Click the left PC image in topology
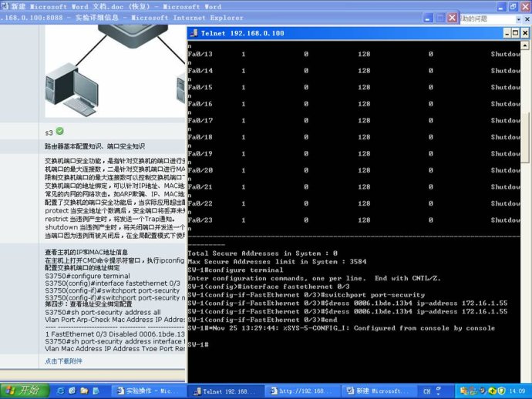The width and height of the screenshot is (532, 399). pyautogui.click(x=72, y=90)
